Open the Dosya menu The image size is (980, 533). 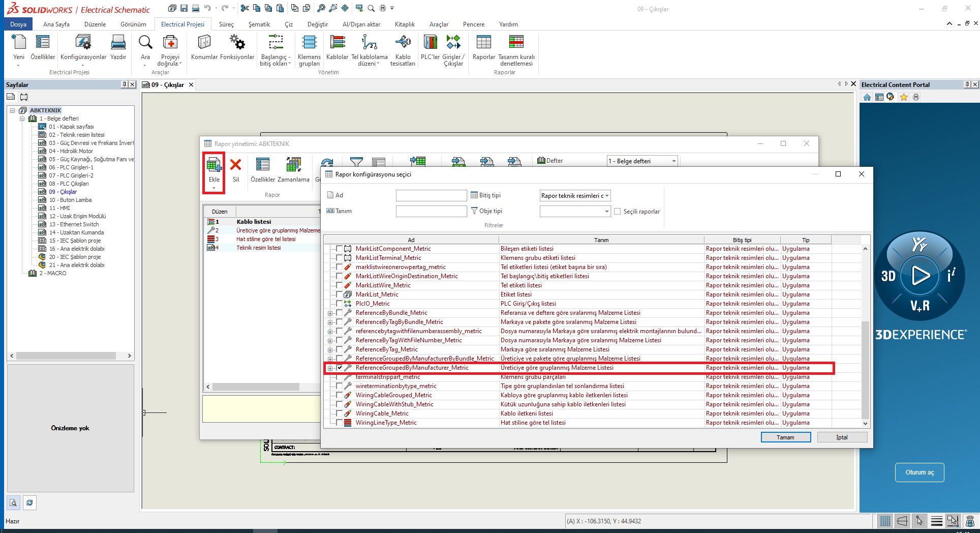click(x=18, y=24)
